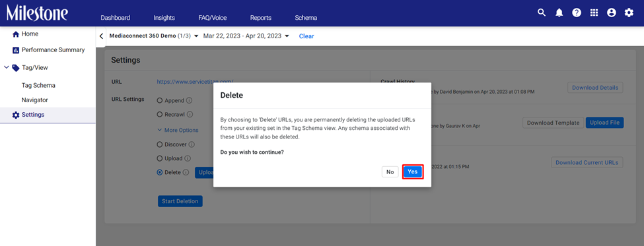The width and height of the screenshot is (644, 246).
Task: Click the Download Current URLs button
Action: pos(587,162)
